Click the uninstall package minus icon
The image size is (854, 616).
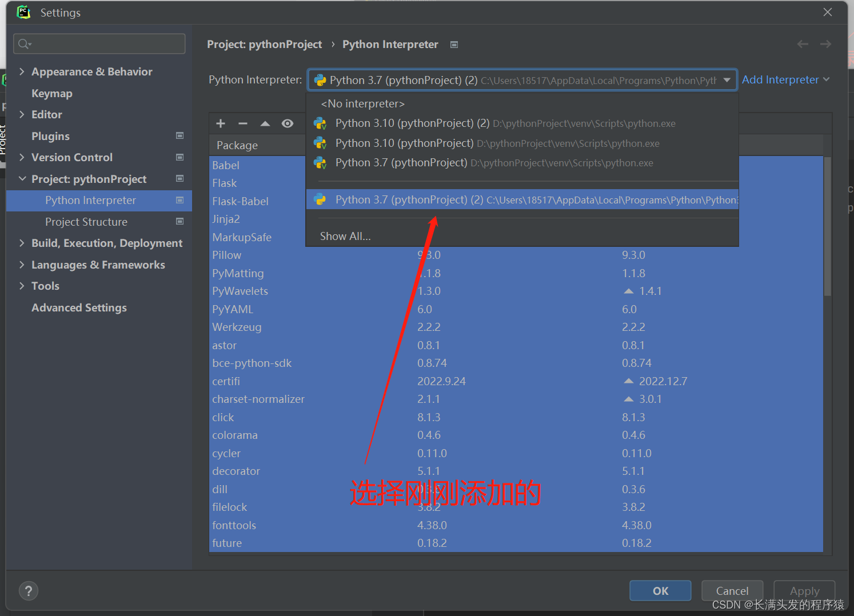pyautogui.click(x=243, y=123)
